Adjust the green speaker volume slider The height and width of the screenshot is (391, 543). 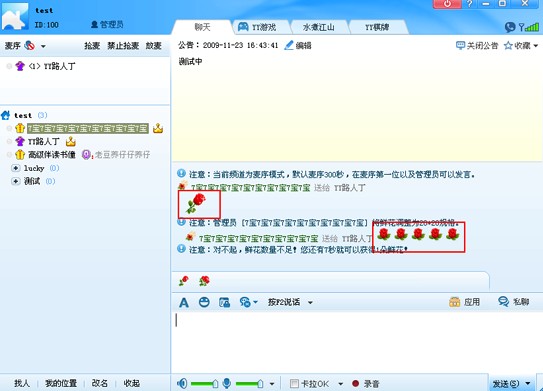[204, 383]
